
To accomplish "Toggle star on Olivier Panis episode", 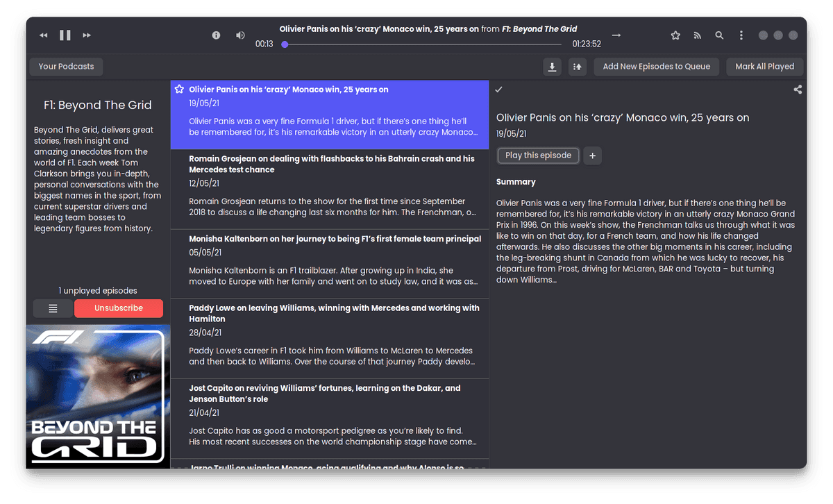I will [179, 90].
